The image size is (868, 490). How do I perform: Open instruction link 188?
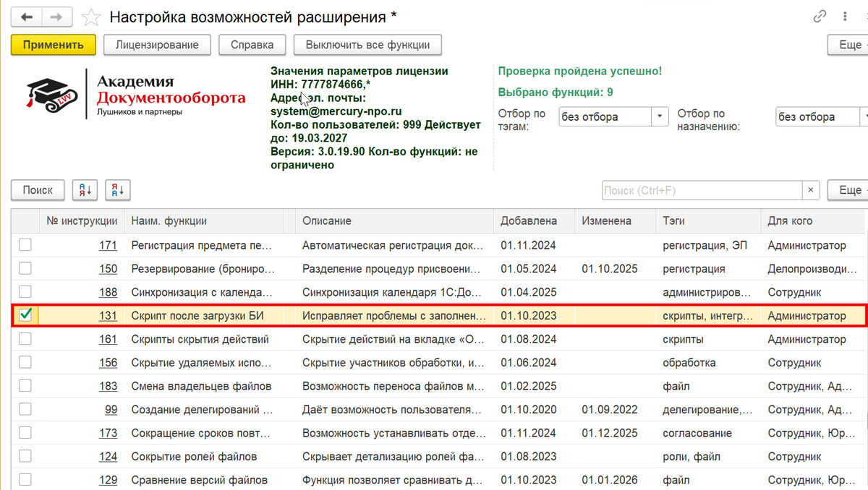108,293
